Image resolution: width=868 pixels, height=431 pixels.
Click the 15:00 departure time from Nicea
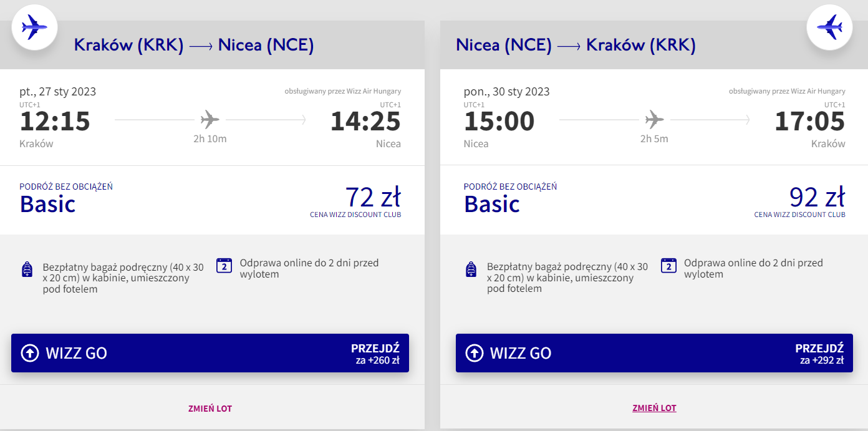(x=499, y=121)
